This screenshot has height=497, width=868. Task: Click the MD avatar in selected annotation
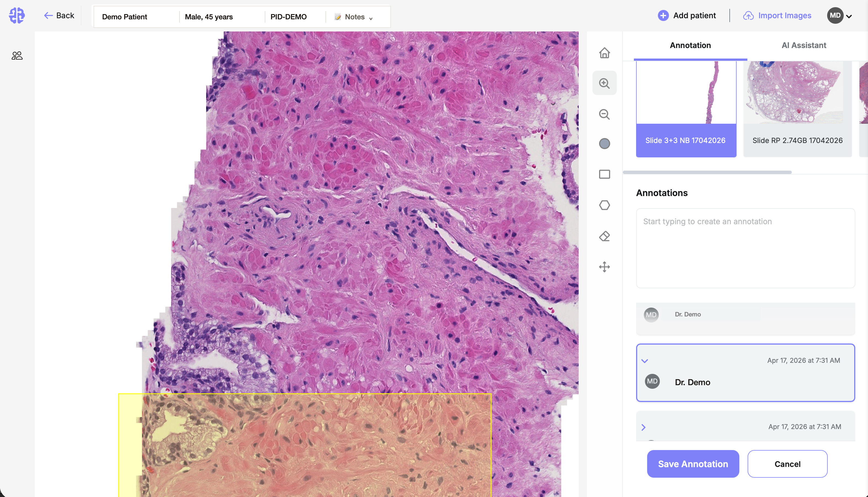pyautogui.click(x=652, y=381)
